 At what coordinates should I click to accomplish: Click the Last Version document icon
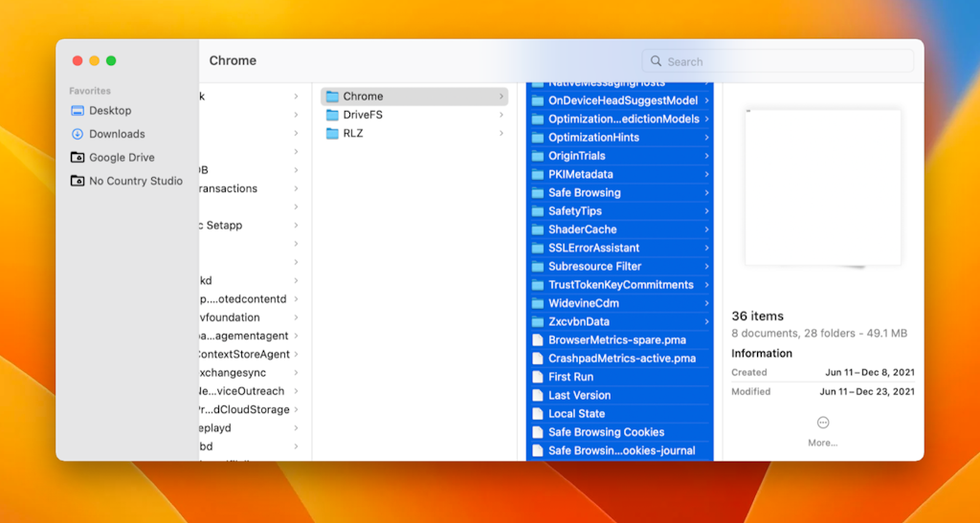538,395
